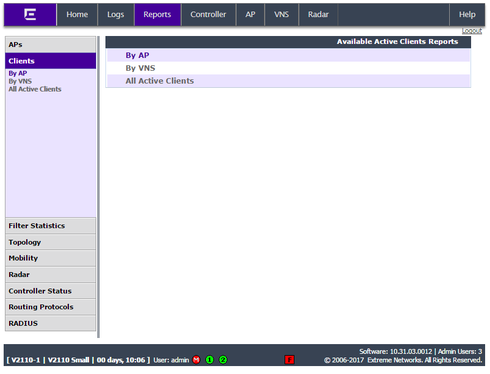Click the red M status indicator
This screenshot has width=490, height=374.
(x=196, y=360)
